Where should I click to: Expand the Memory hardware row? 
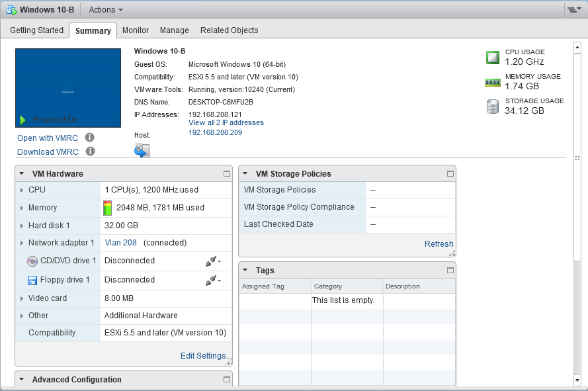coord(22,208)
